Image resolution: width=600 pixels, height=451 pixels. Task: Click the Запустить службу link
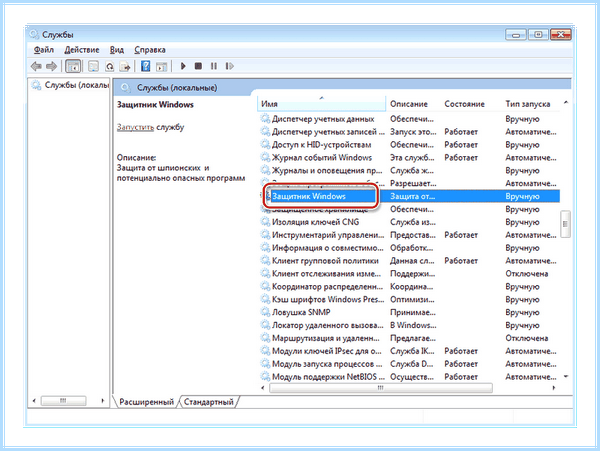[x=135, y=127]
